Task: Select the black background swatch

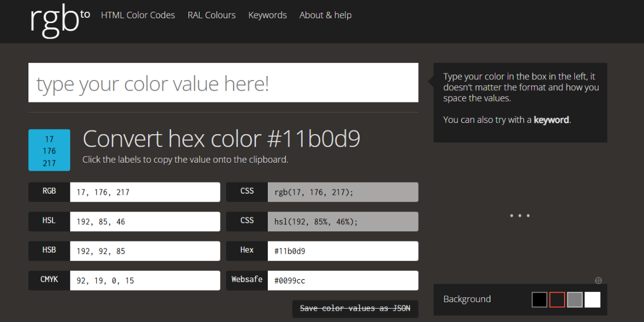Action: pyautogui.click(x=539, y=299)
